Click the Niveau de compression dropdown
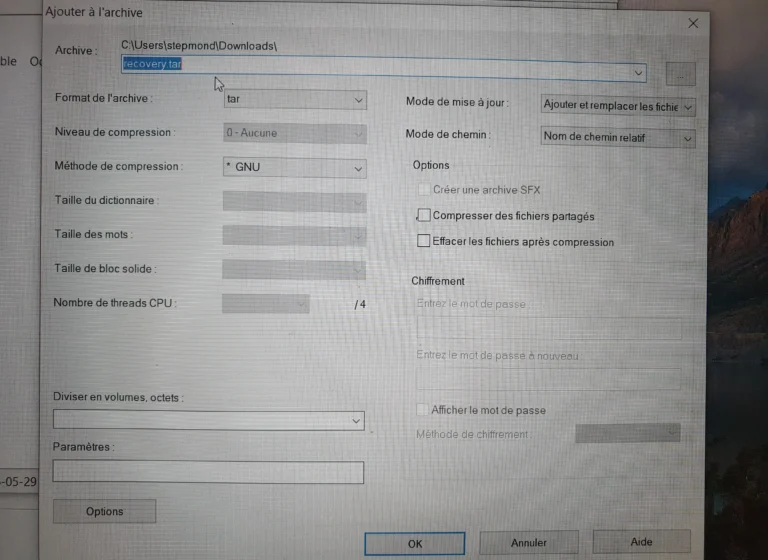Image resolution: width=768 pixels, height=560 pixels. (x=294, y=133)
